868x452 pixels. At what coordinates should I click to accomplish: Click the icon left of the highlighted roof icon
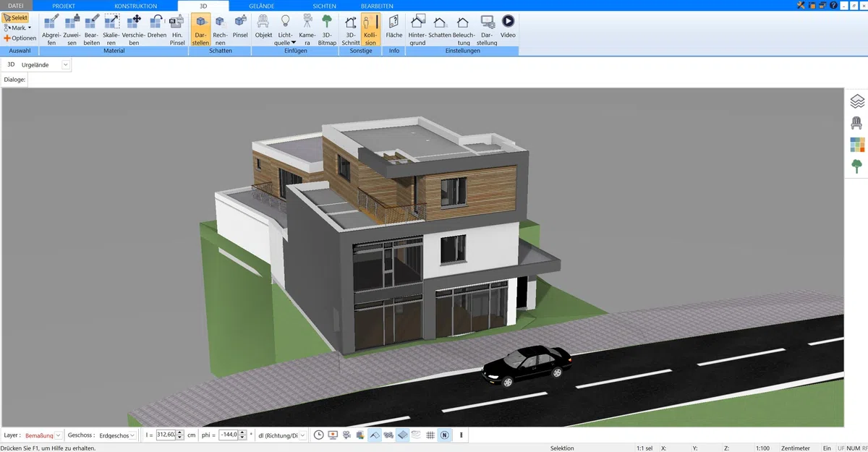click(x=361, y=435)
